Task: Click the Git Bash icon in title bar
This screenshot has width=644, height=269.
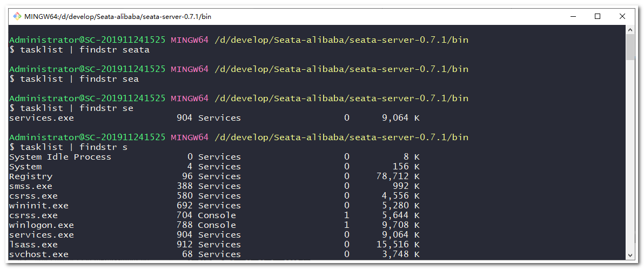Action: 17,16
